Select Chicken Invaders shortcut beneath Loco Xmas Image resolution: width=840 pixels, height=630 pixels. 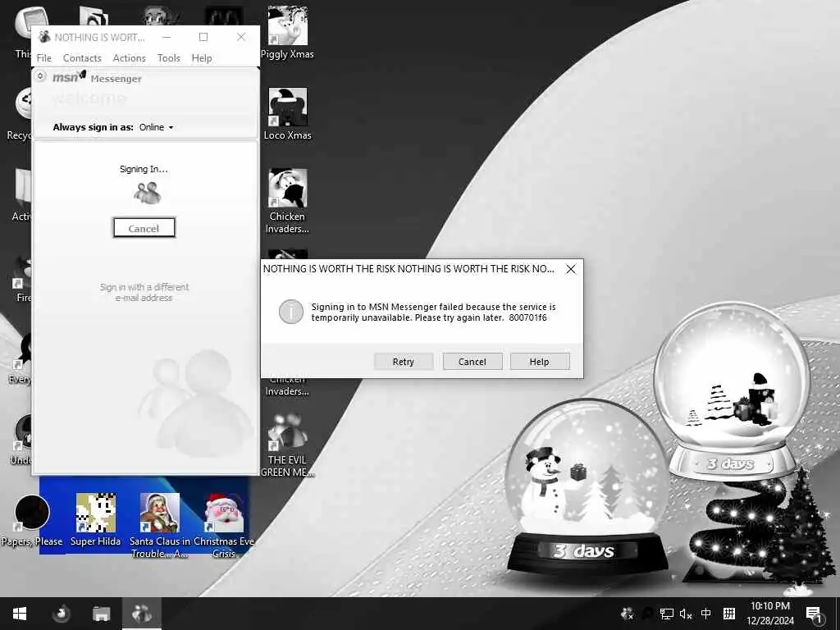288,201
